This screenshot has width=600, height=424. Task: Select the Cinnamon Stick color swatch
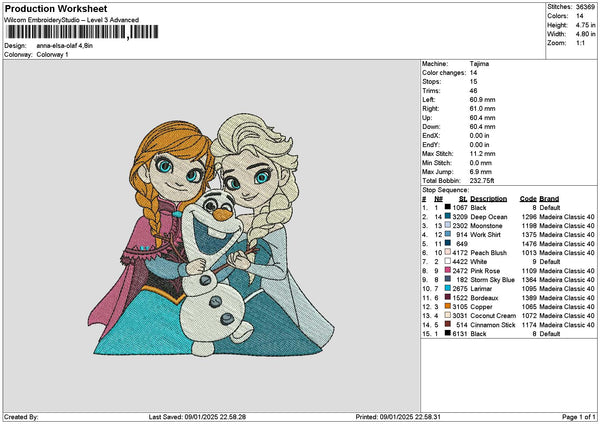pyautogui.click(x=447, y=325)
